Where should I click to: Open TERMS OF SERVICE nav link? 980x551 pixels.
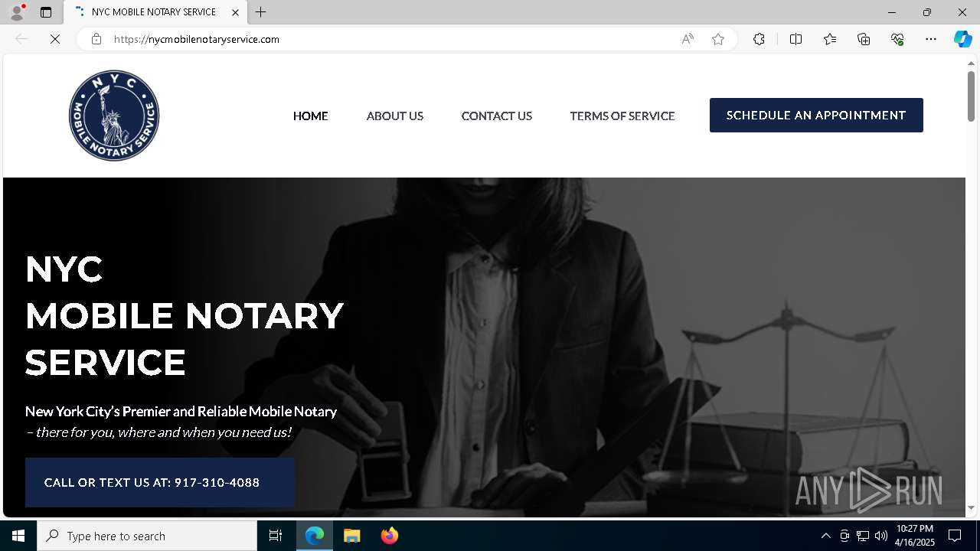point(622,116)
